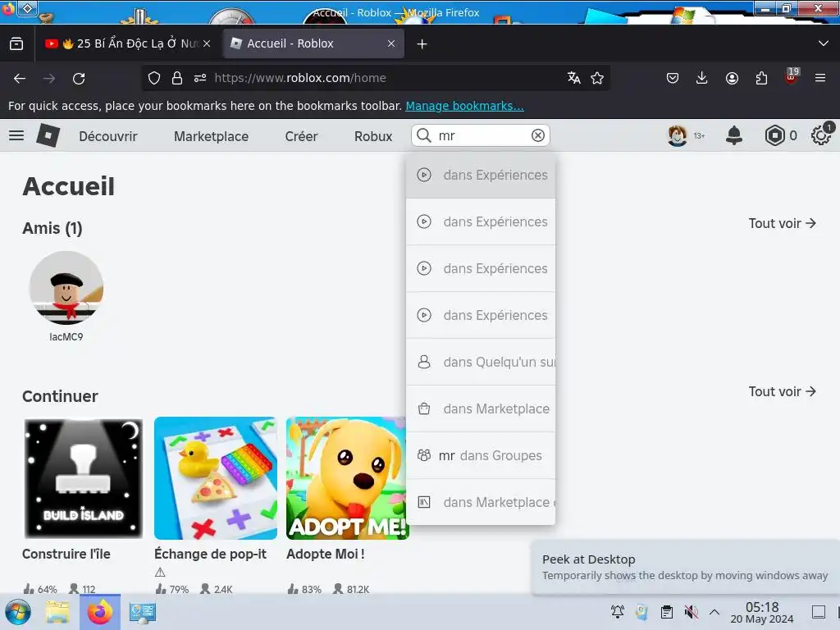Screen dimensions: 840x630
Task: Click Firefox icon in taskbar
Action: point(100,612)
